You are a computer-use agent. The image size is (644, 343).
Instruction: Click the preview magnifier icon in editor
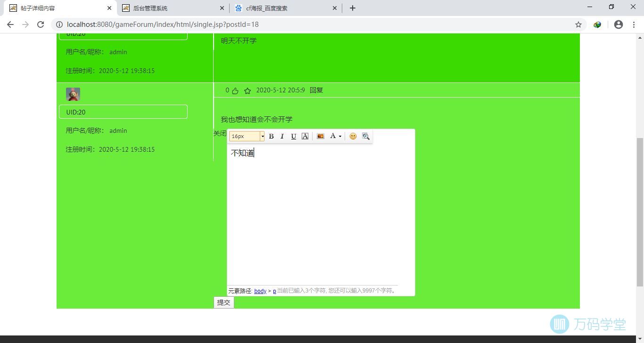tap(366, 136)
